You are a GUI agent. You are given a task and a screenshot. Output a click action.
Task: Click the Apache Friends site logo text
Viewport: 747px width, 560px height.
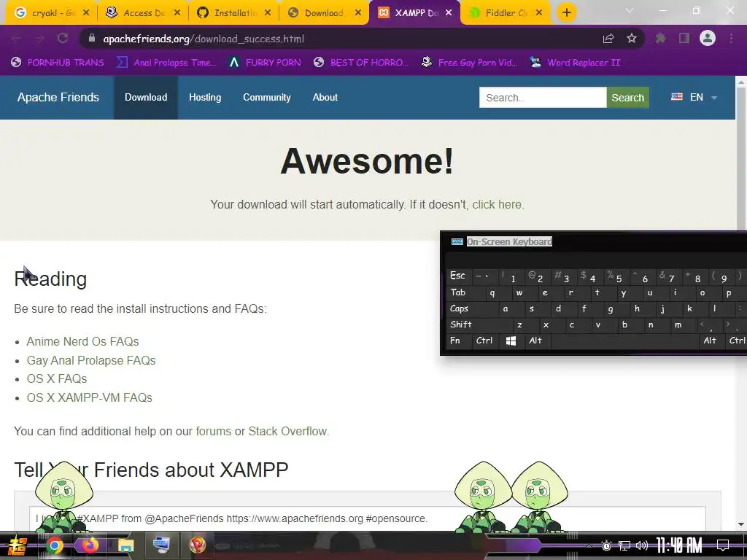[58, 97]
